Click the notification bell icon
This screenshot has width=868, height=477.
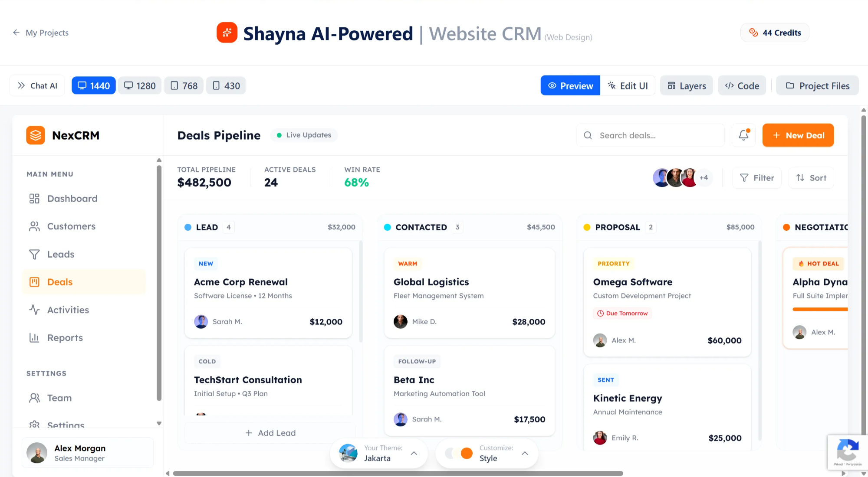coord(743,135)
